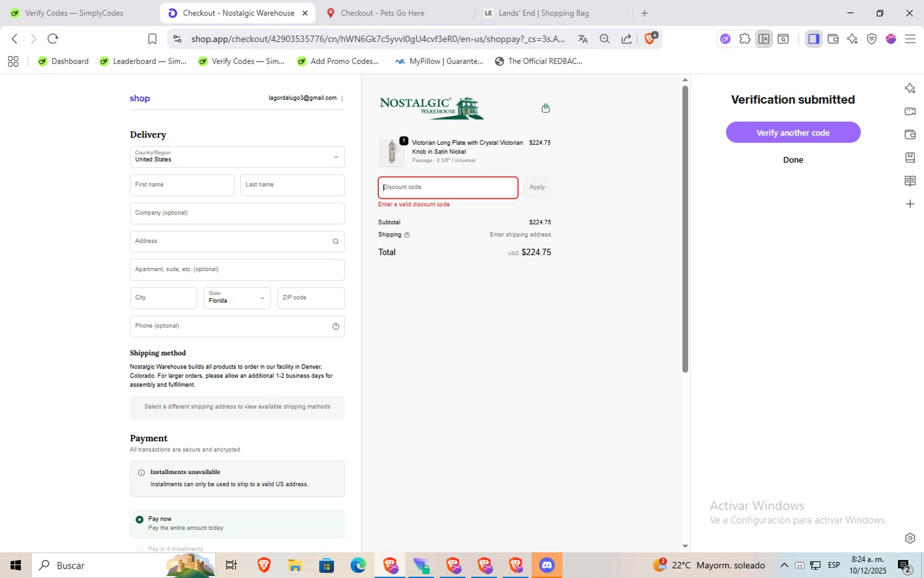Click the address search magnifier icon
Image resolution: width=924 pixels, height=578 pixels.
pyautogui.click(x=336, y=242)
